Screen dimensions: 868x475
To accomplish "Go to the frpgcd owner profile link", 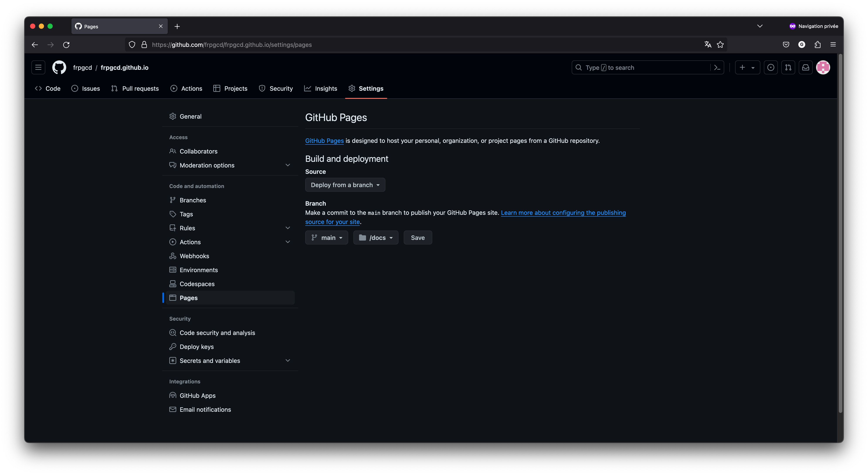I will (83, 67).
